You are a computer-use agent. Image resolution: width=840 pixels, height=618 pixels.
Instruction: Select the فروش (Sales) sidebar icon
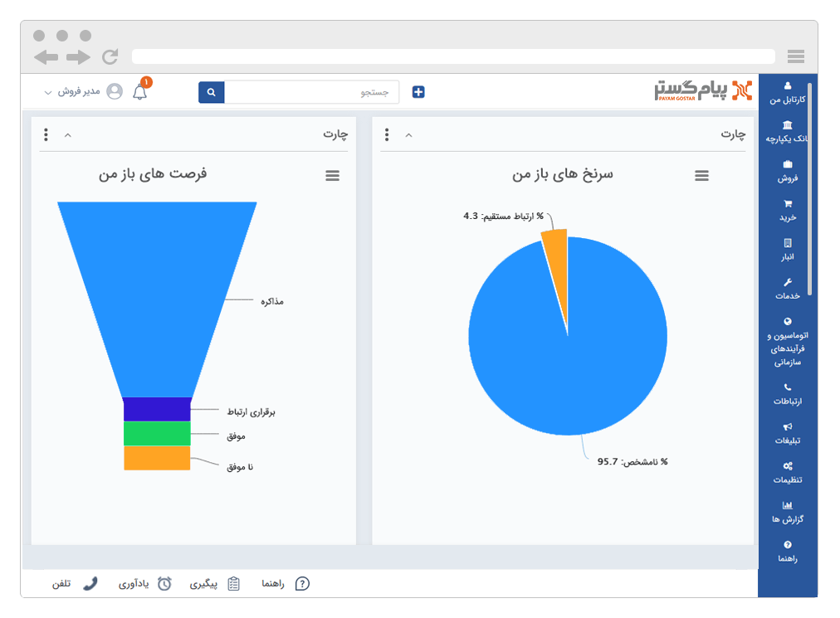point(788,170)
